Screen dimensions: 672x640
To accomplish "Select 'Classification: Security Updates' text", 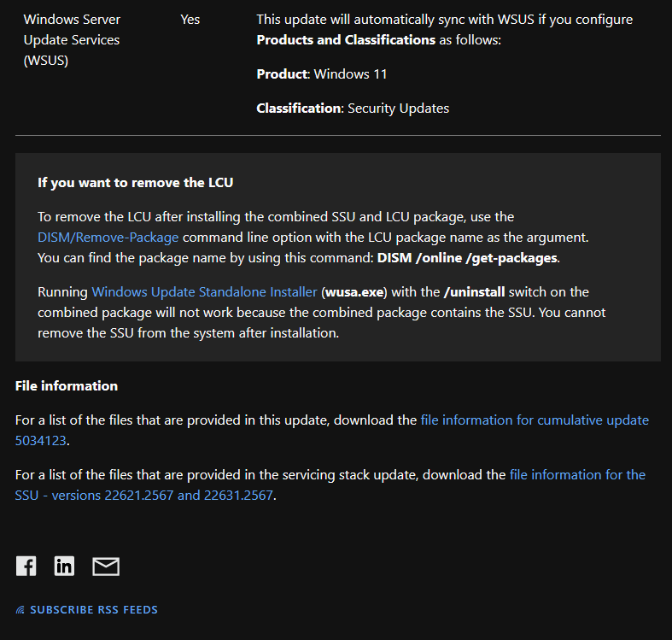I will tap(353, 109).
